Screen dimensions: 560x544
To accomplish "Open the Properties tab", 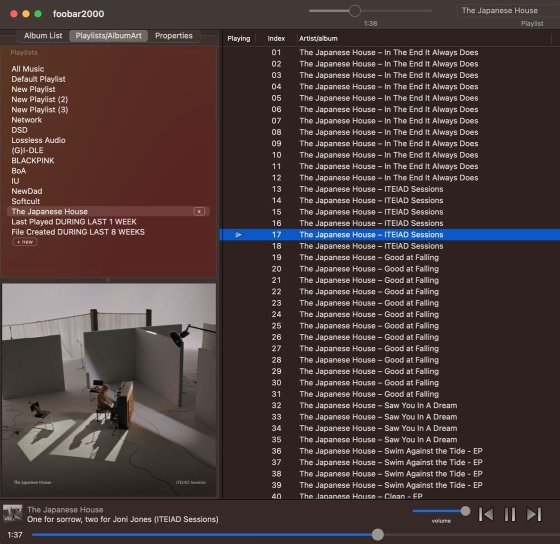I will [x=174, y=36].
